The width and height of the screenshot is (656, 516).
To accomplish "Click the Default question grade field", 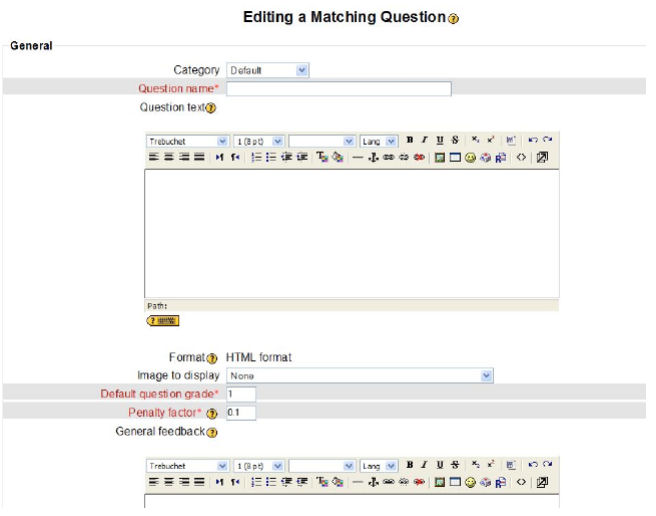I will 241,394.
